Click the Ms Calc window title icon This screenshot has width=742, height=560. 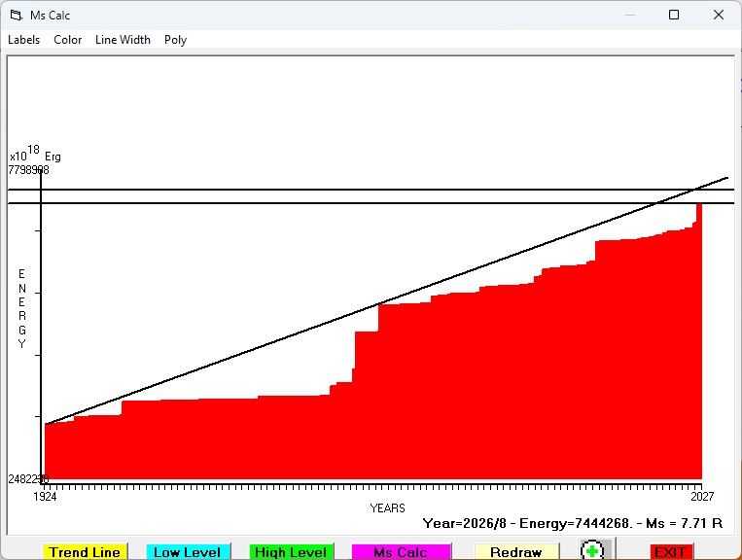[x=17, y=16]
